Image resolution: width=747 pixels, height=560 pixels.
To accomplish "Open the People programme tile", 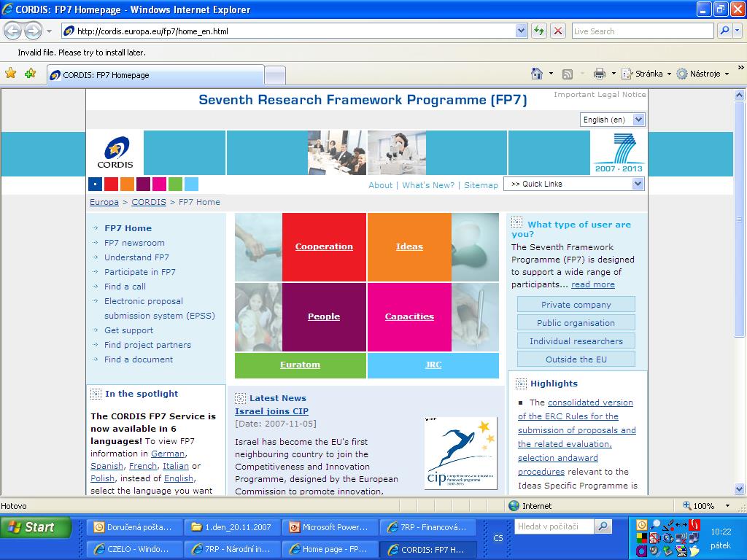I will point(324,316).
